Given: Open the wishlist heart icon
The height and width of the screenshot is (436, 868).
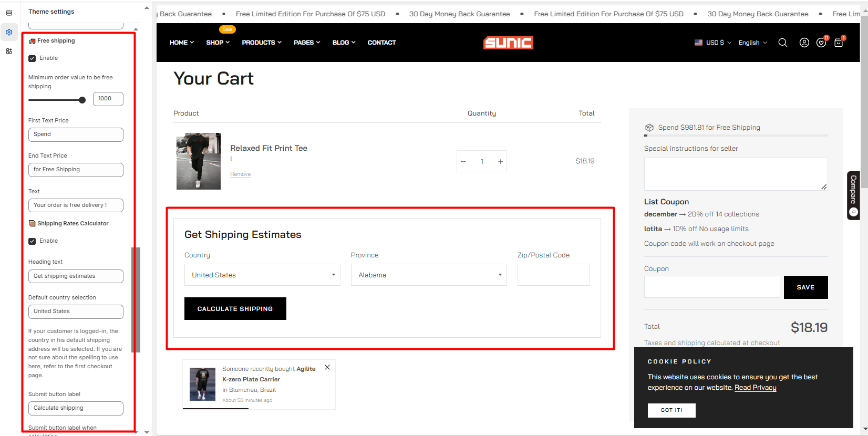Looking at the screenshot, I should pyautogui.click(x=821, y=43).
